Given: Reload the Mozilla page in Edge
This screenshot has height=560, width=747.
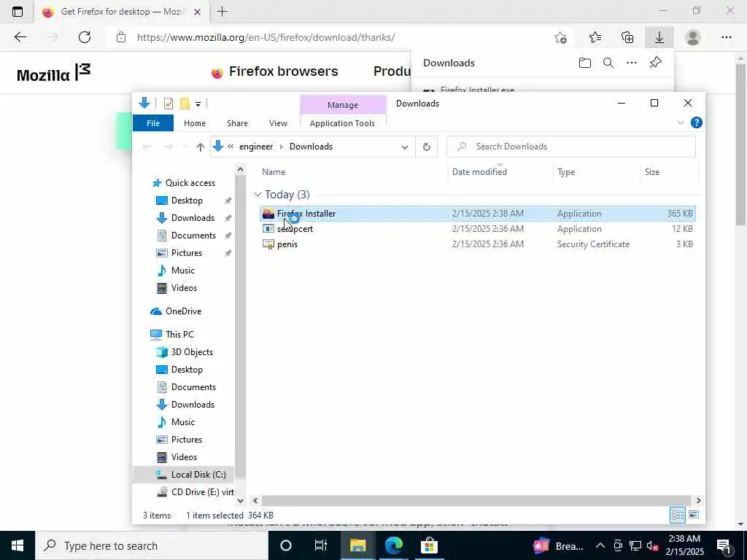Looking at the screenshot, I should pyautogui.click(x=85, y=37).
